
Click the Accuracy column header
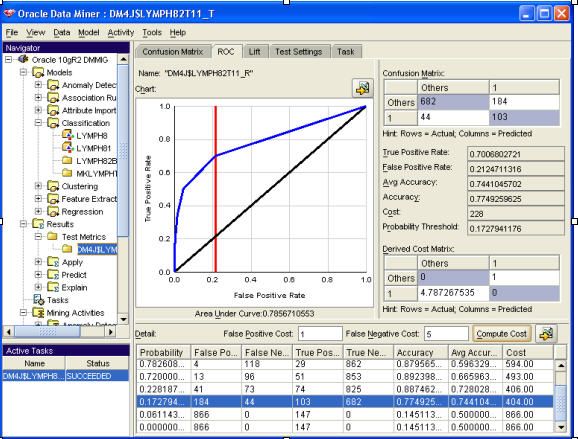[x=421, y=352]
